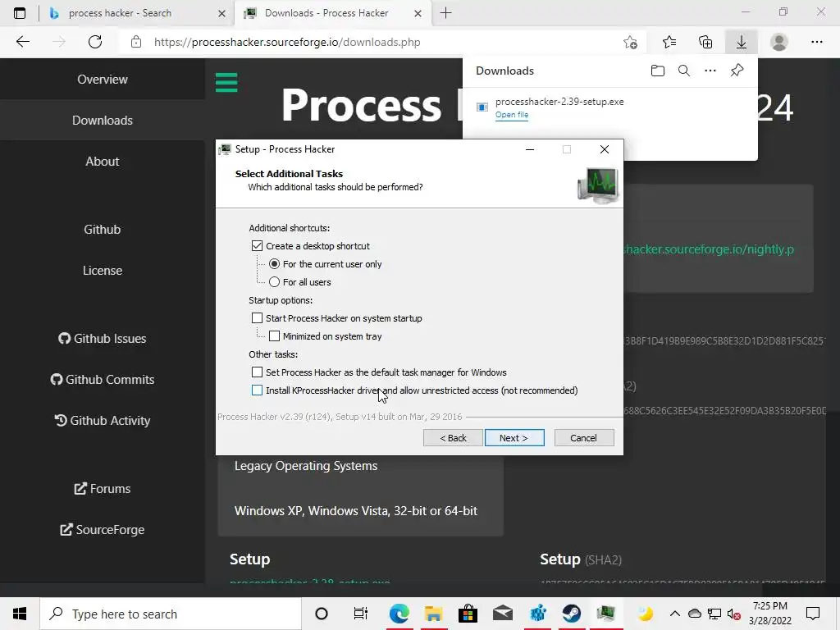Select the Downloads - Process Hacker tab
840x630 pixels.
pyautogui.click(x=331, y=13)
